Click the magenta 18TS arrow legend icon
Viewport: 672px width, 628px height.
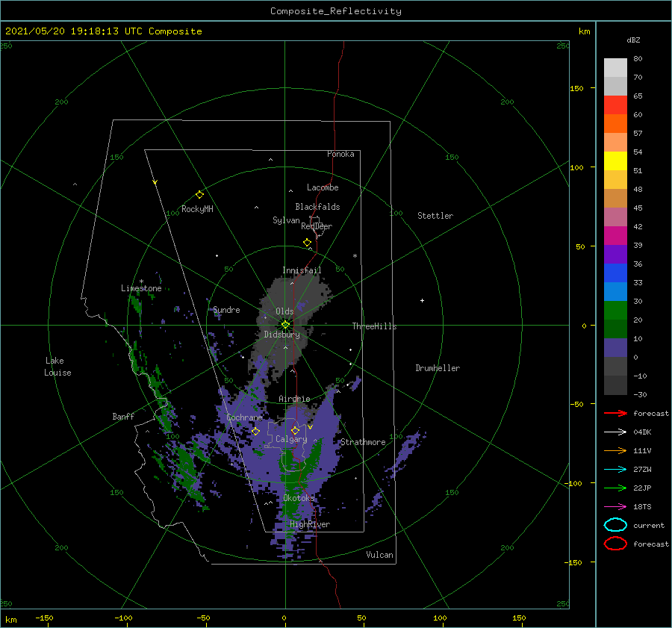click(x=615, y=507)
